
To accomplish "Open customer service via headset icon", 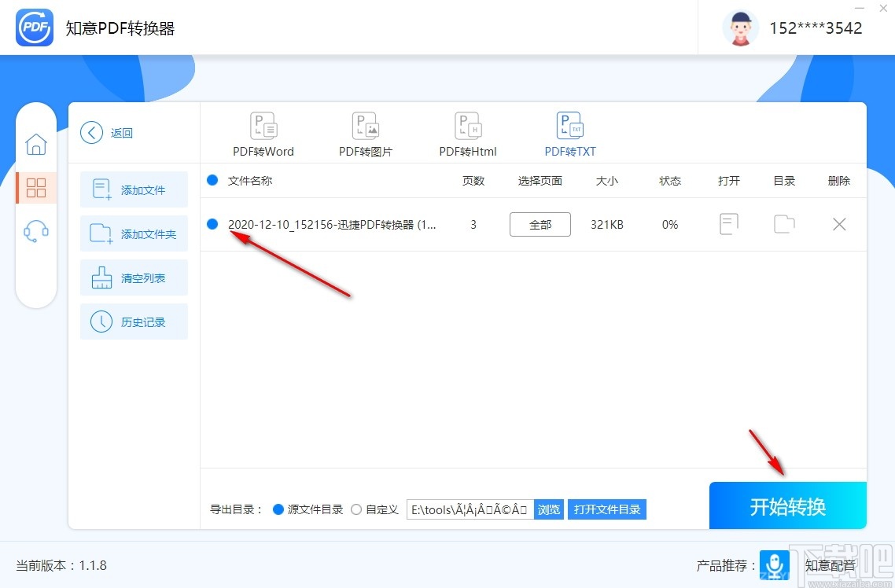I will tap(36, 230).
